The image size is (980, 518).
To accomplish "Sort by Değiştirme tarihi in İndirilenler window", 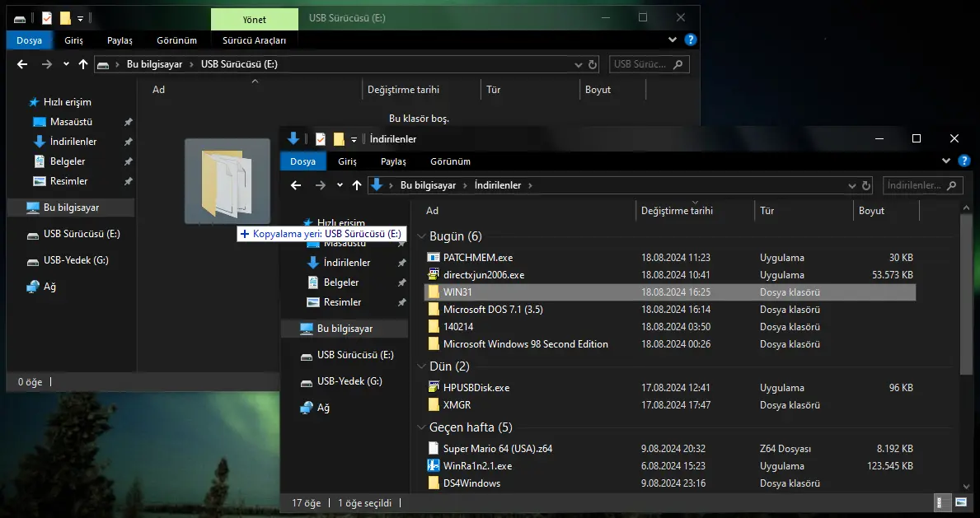I will point(694,211).
